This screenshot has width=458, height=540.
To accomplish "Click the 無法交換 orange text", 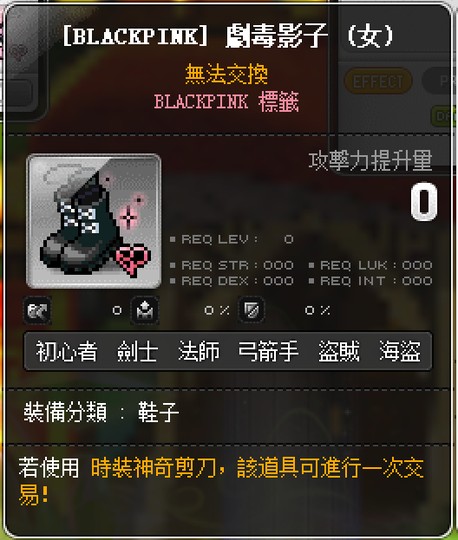I will [x=226, y=74].
